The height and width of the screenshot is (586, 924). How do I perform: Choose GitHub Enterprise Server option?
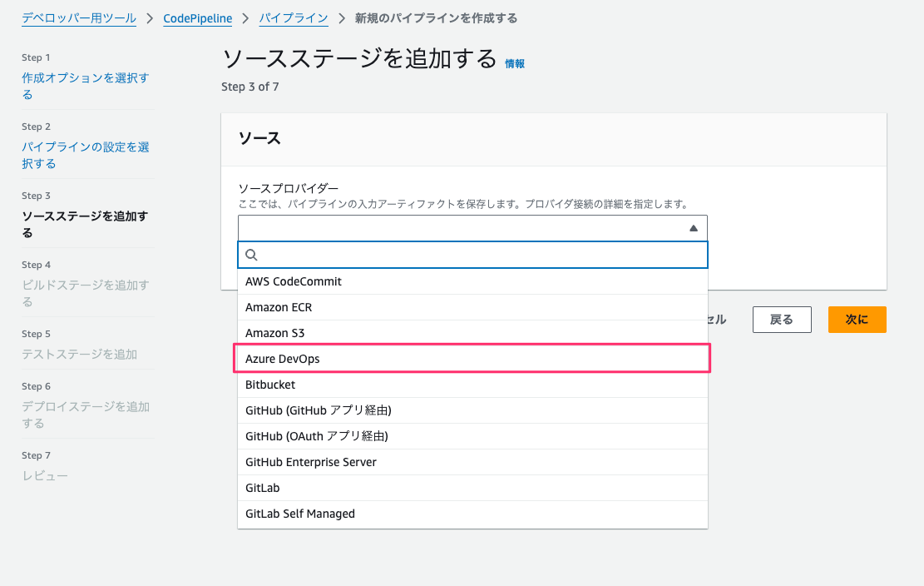(472, 462)
